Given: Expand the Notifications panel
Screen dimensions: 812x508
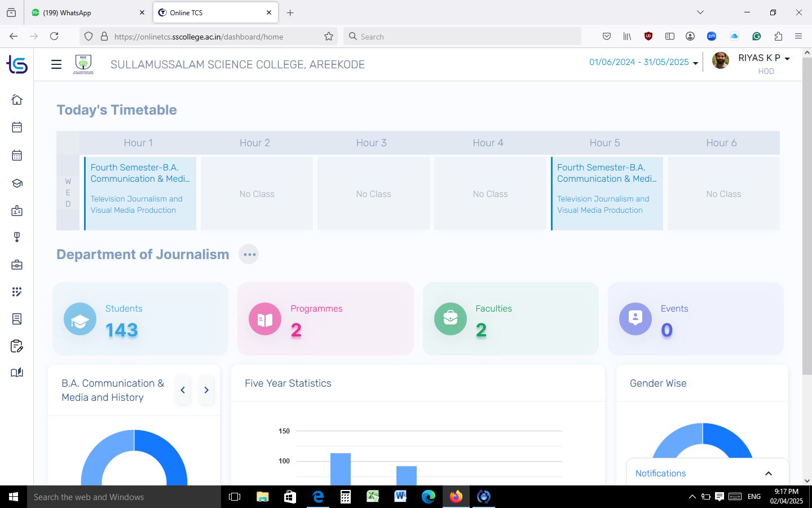Looking at the screenshot, I should point(768,474).
